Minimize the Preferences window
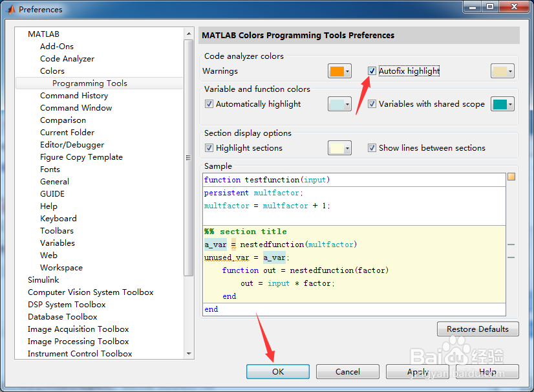534x392 pixels. tap(473, 7)
